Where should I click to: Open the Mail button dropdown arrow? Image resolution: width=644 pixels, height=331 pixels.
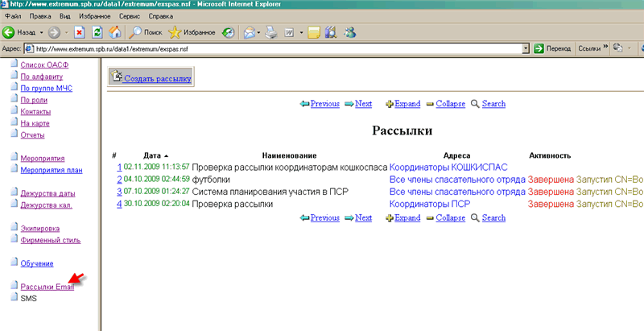click(258, 32)
